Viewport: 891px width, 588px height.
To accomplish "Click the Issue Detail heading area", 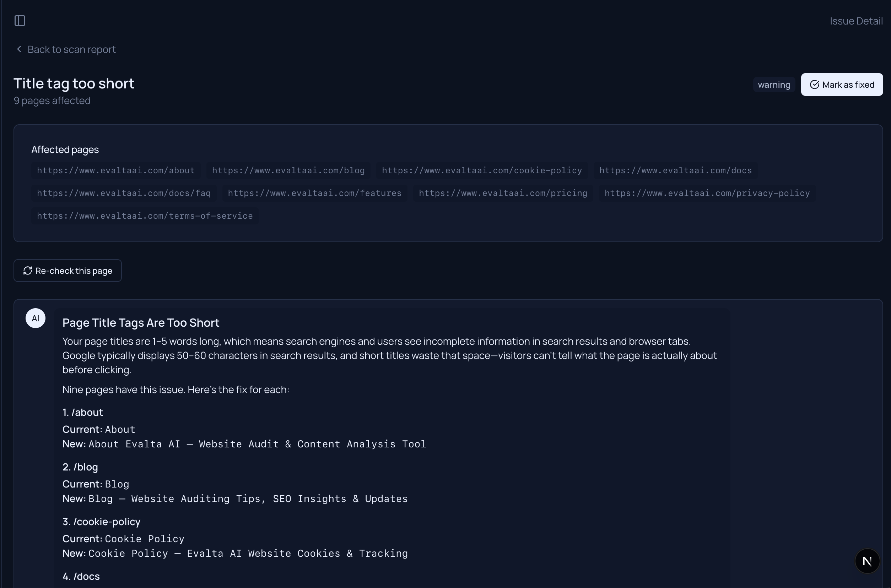I will (x=856, y=21).
